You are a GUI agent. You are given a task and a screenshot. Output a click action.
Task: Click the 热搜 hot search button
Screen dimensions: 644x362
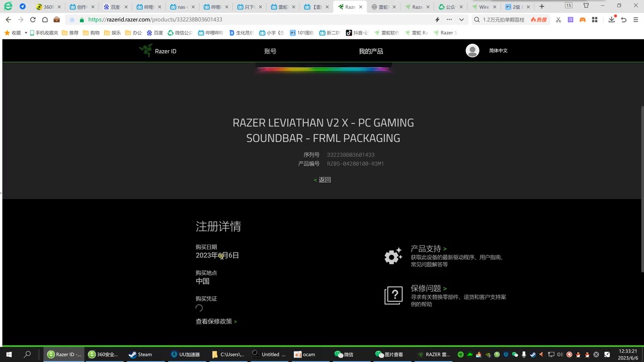[x=538, y=20]
